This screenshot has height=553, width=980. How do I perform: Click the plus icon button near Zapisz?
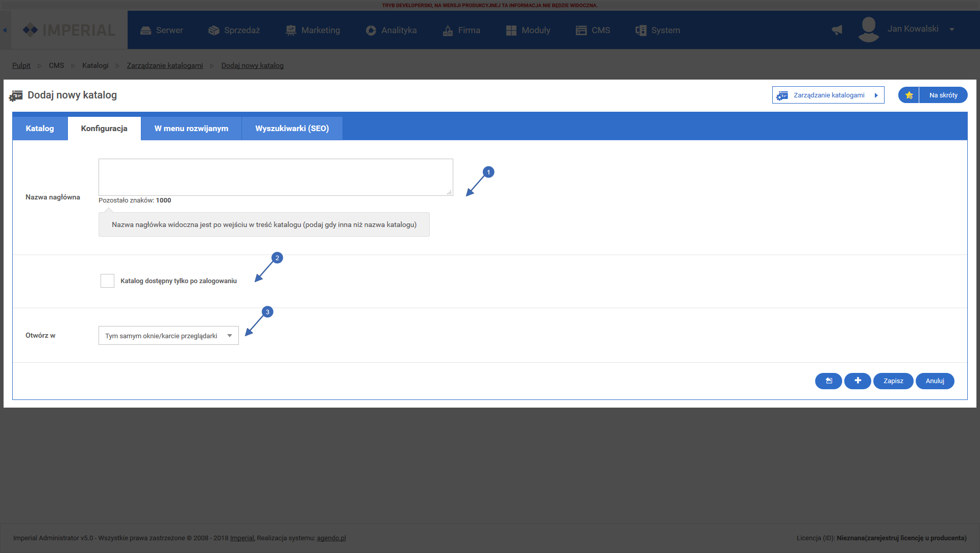click(x=857, y=381)
